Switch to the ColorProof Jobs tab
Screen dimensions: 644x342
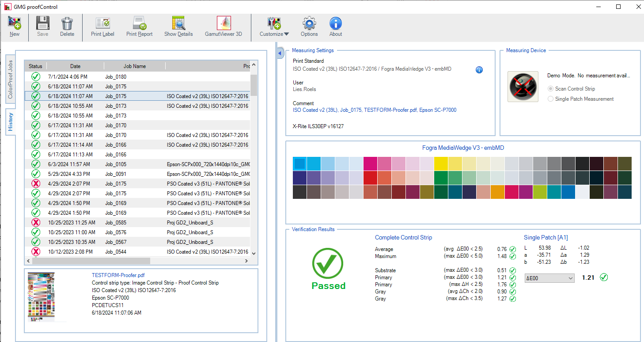11,79
